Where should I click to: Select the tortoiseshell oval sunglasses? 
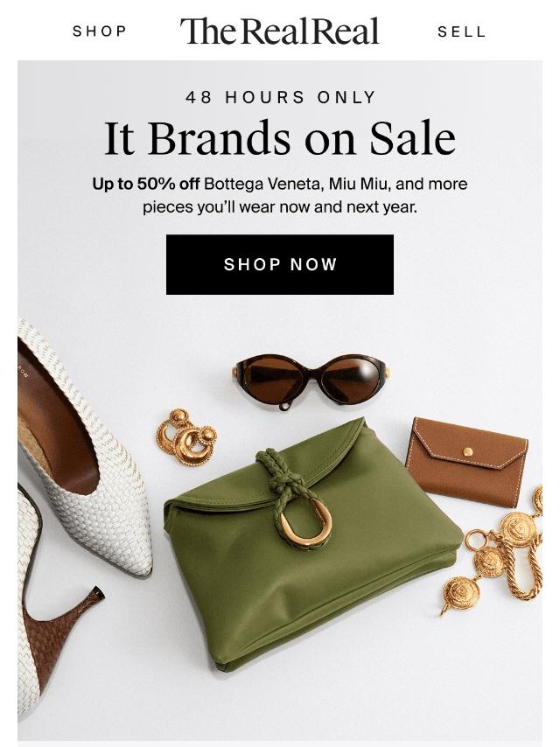(310, 380)
